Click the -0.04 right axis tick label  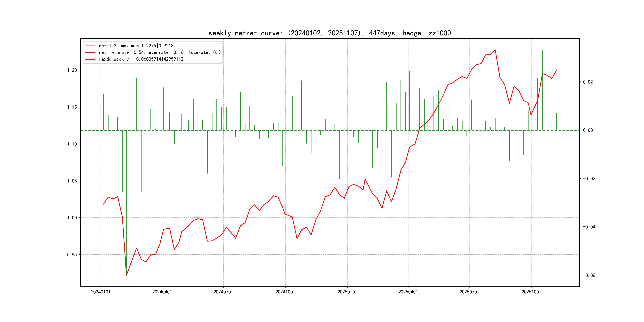tap(589, 227)
